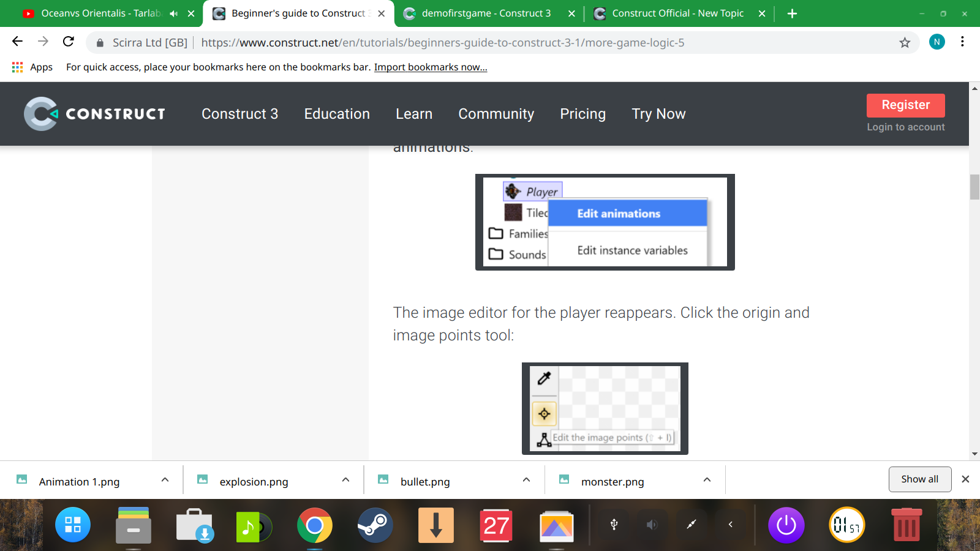980x551 pixels.
Task: Click the Import bookmarks now link
Action: [x=431, y=67]
